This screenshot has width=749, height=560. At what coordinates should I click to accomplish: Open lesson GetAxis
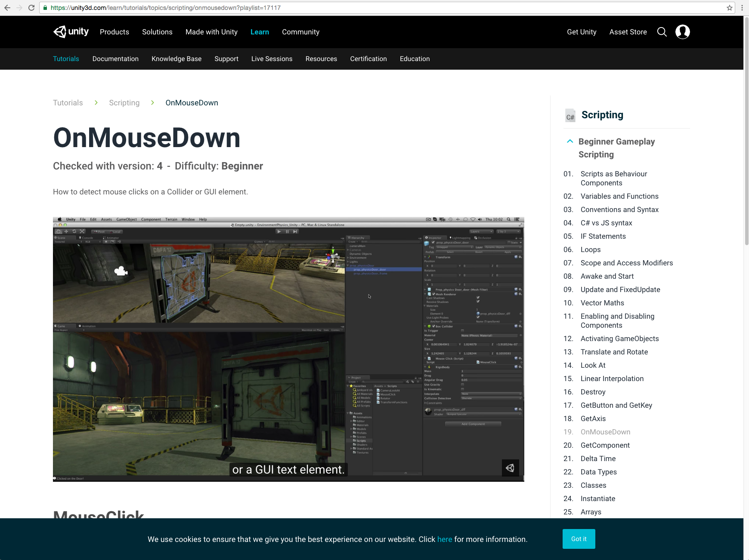(x=593, y=418)
